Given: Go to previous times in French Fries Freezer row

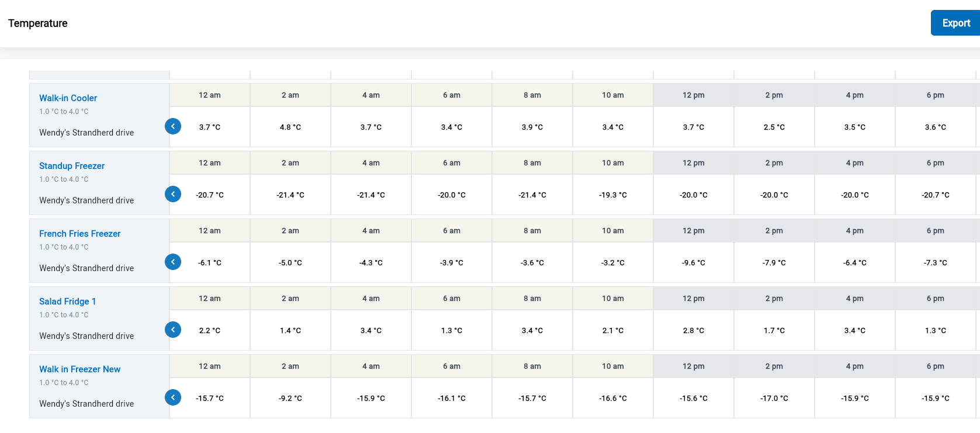Looking at the screenshot, I should point(173,262).
